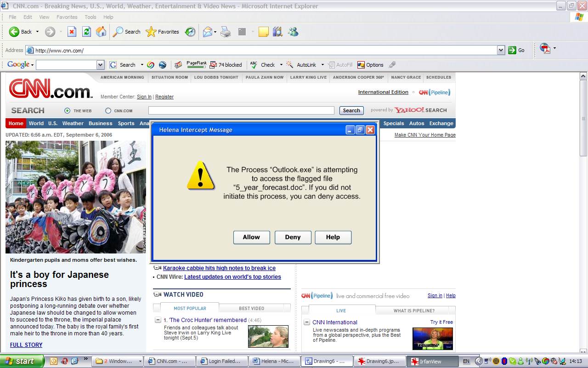The image size is (588, 368).
Task: Open the Google toolbar search box dropdown
Action: pos(100,65)
